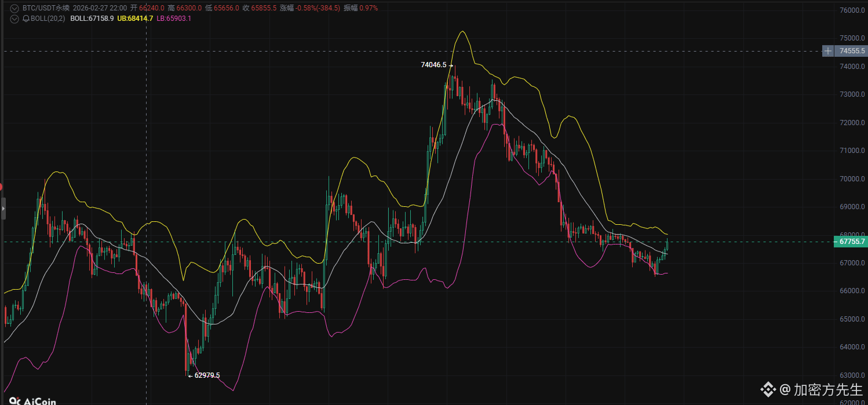Click the 63000.0 price axis label
868x405 pixels.
[852, 375]
